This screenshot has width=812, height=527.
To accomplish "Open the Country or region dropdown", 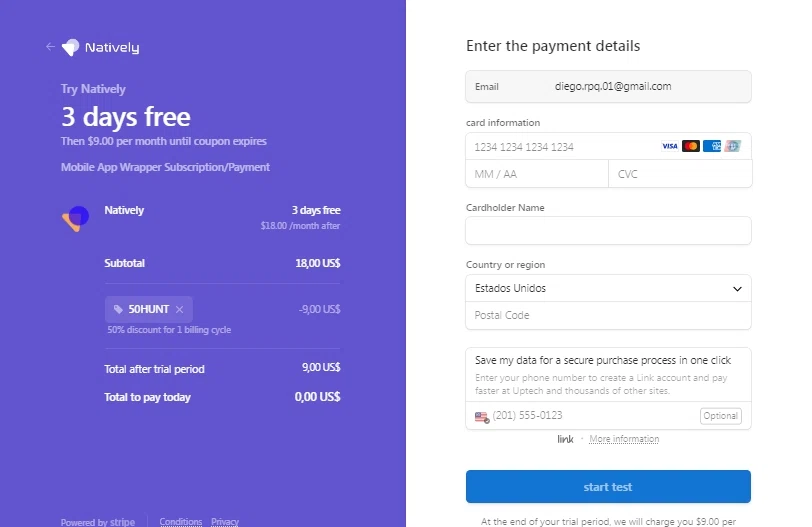I will pyautogui.click(x=608, y=288).
